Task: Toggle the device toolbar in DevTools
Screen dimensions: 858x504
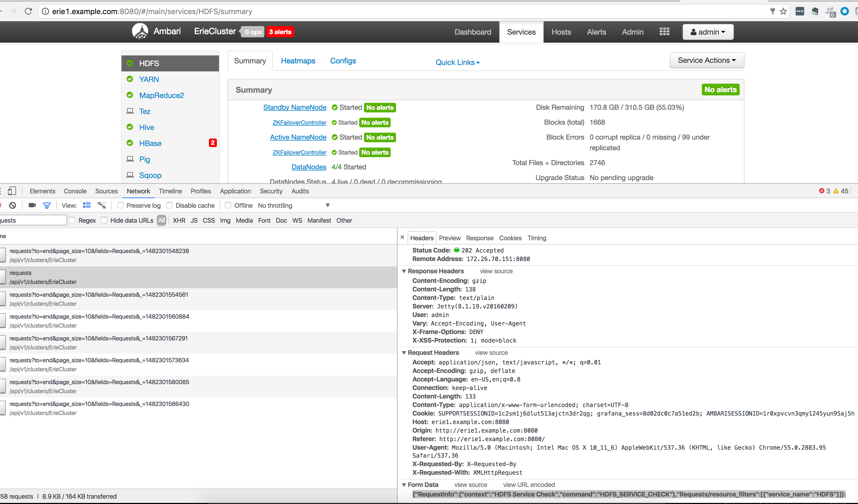Action: 12,191
